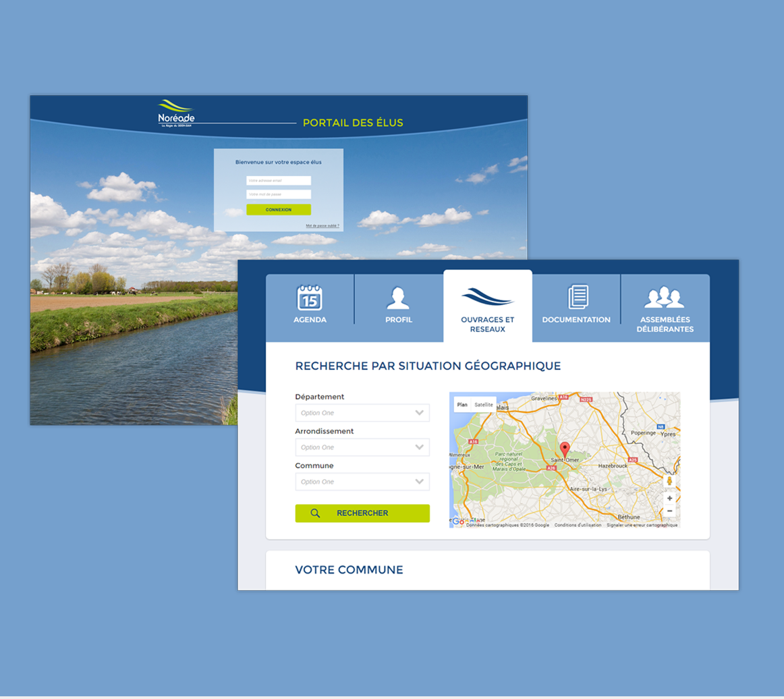The image size is (784, 699).
Task: Expand the Commune dropdown
Action: [362, 482]
